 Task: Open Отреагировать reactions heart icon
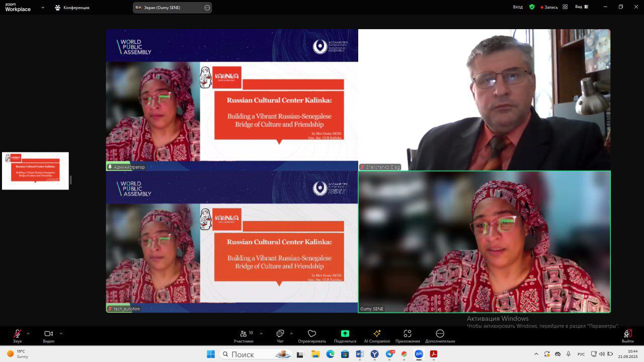point(312,334)
